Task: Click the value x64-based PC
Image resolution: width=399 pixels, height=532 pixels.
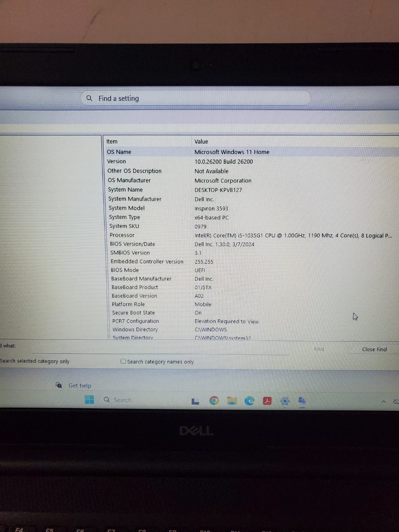Action: point(212,218)
